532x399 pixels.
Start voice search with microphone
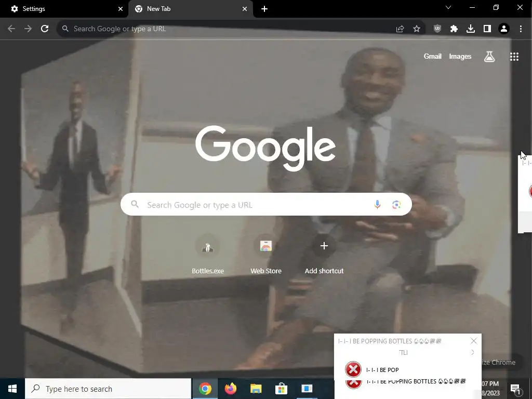pos(377,204)
